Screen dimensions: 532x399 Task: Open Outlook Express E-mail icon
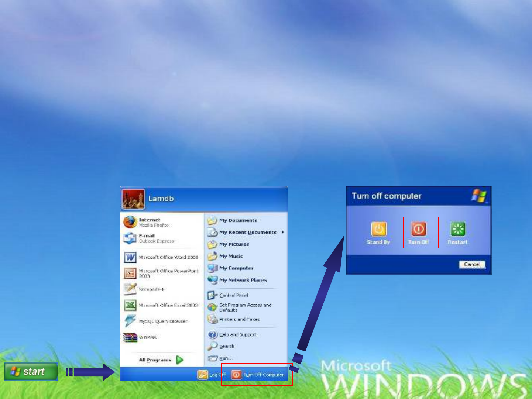coord(130,238)
